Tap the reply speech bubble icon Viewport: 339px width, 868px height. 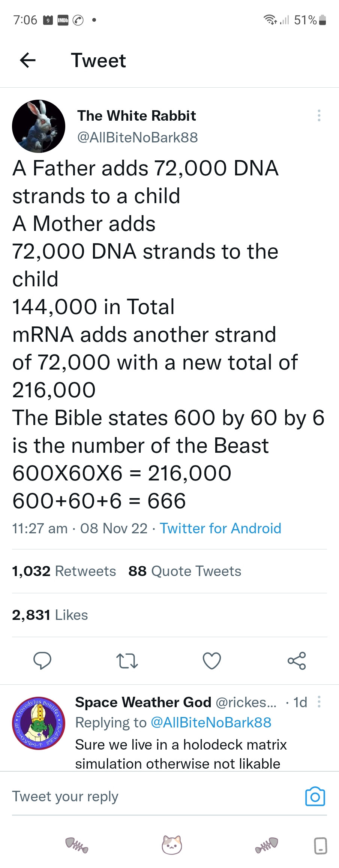(x=42, y=661)
